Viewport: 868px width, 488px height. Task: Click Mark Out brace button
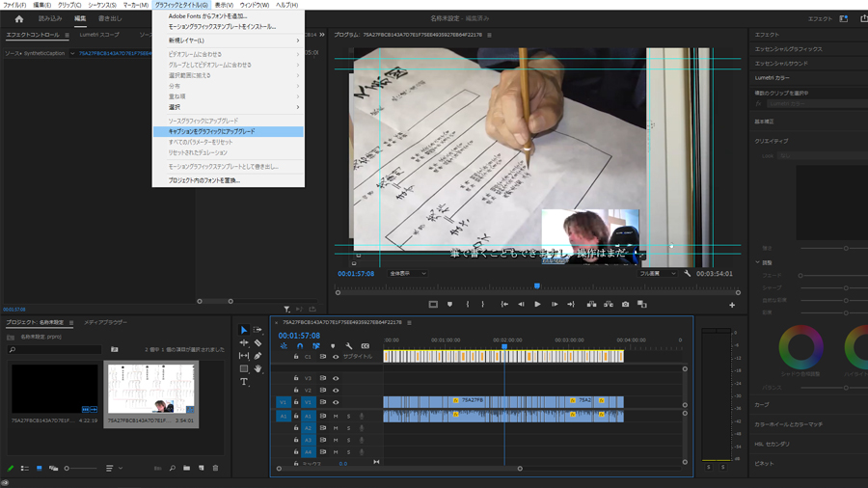click(483, 305)
